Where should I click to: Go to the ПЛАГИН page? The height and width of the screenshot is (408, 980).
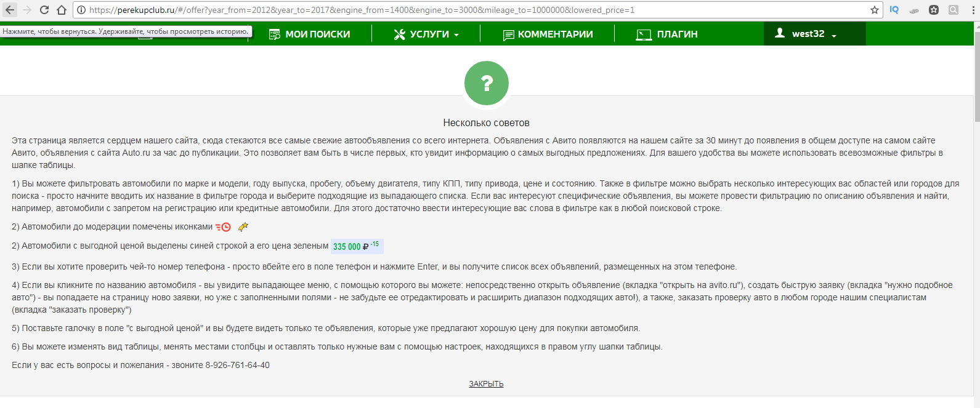[667, 34]
